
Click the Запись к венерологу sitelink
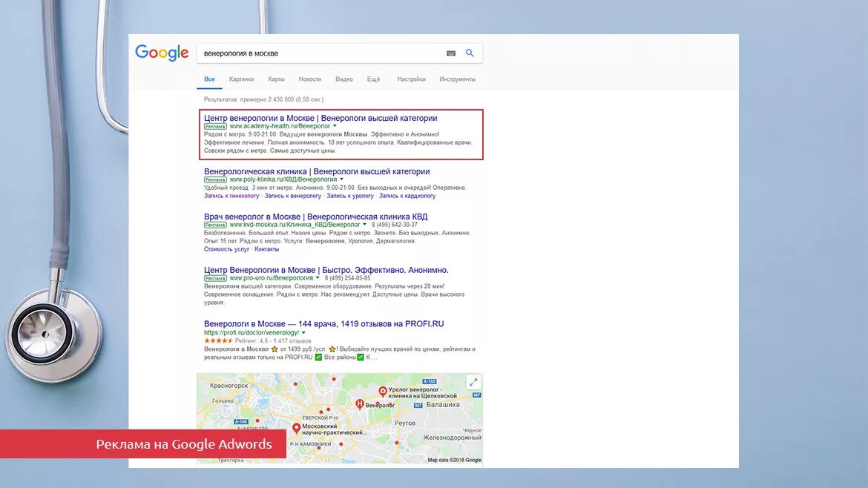[293, 196]
